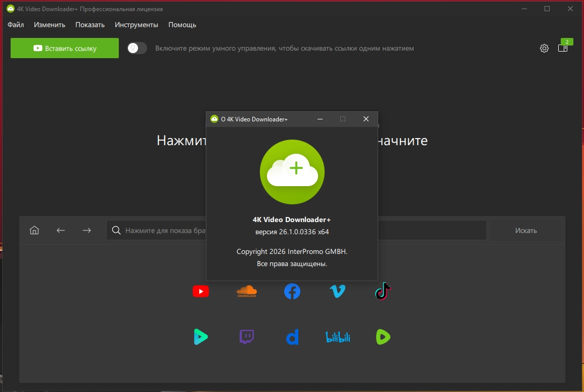
Task: Click the Искать button
Action: pyautogui.click(x=526, y=230)
